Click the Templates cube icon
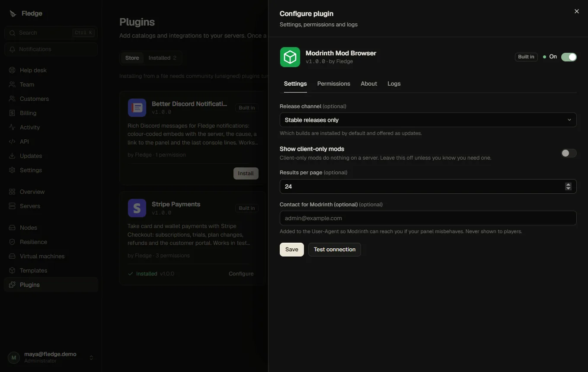The width and height of the screenshot is (588, 372). [x=12, y=270]
